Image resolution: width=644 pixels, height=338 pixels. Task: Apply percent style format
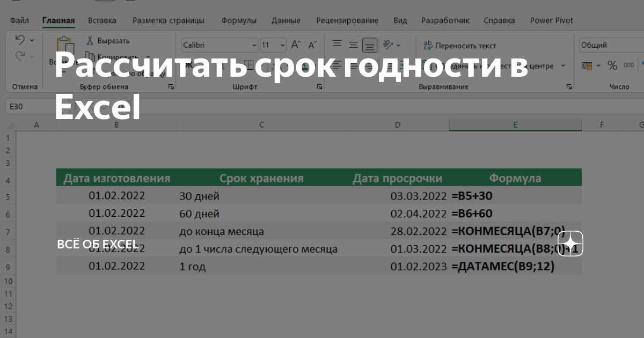[x=612, y=65]
